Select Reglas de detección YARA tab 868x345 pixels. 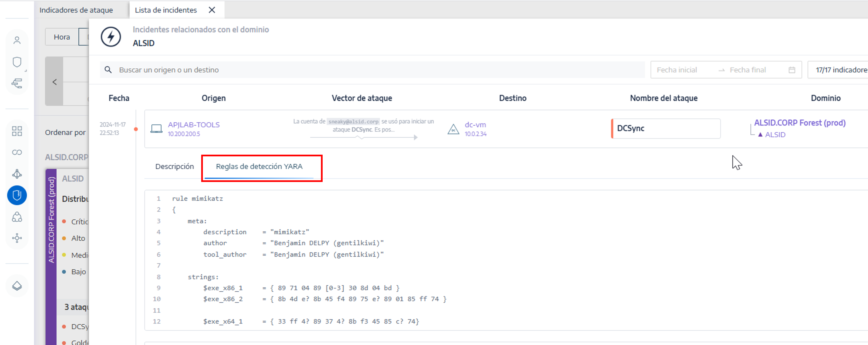(x=259, y=166)
